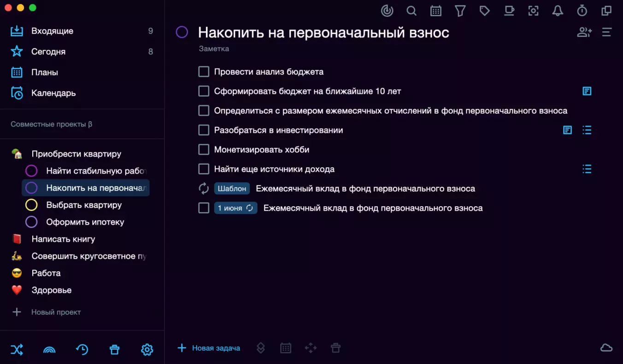
Task: Click the shuffle icon in sidebar footer
Action: point(17,350)
